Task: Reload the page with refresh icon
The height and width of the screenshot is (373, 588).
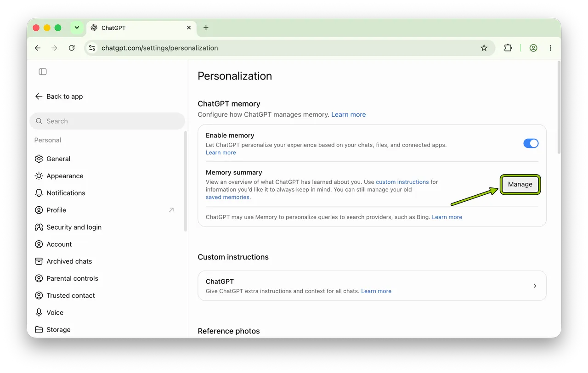Action: (72, 48)
